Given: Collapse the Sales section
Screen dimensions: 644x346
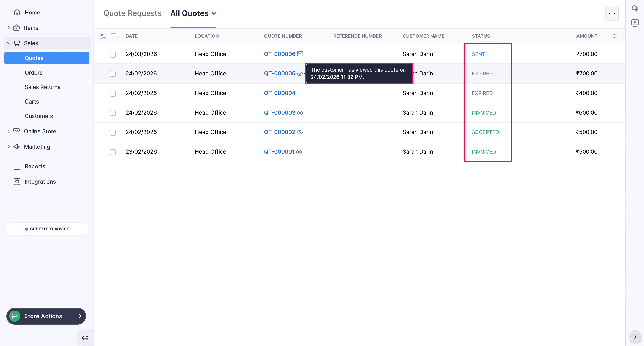Looking at the screenshot, I should tap(9, 43).
